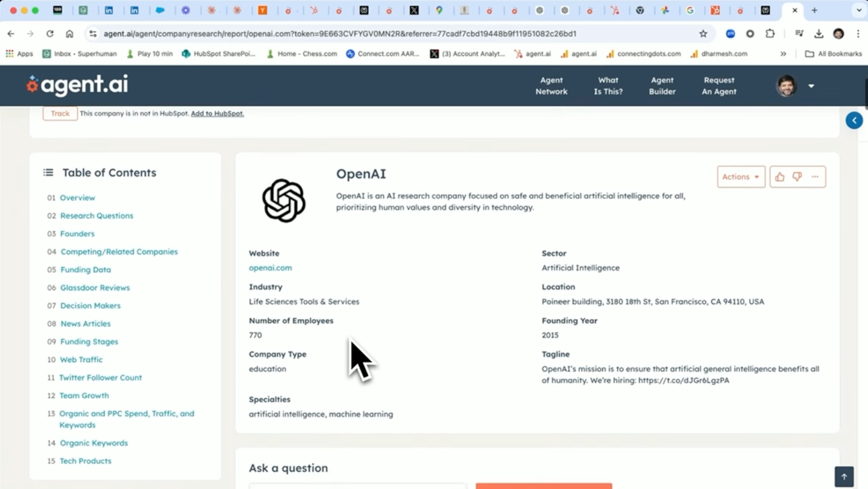The image size is (868, 489).
Task: Open the Apps bookmark shortcut
Action: click(x=19, y=54)
